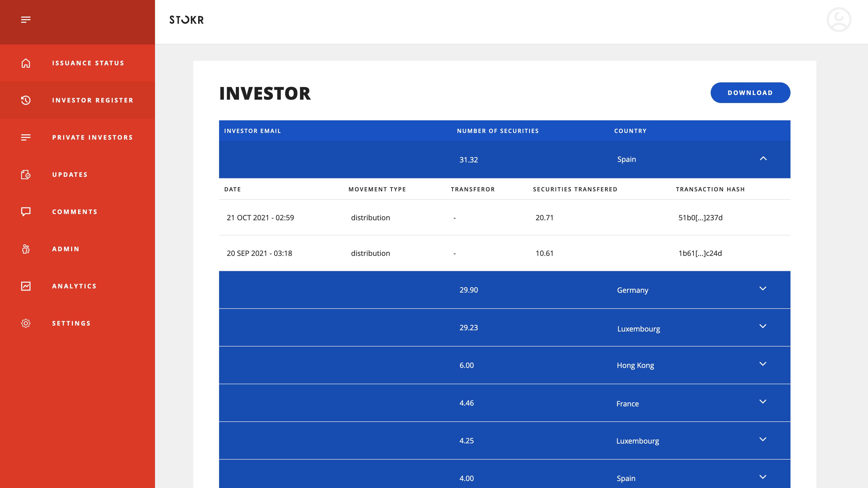Expand the France 4.46 investor row
The image size is (868, 488).
763,402
